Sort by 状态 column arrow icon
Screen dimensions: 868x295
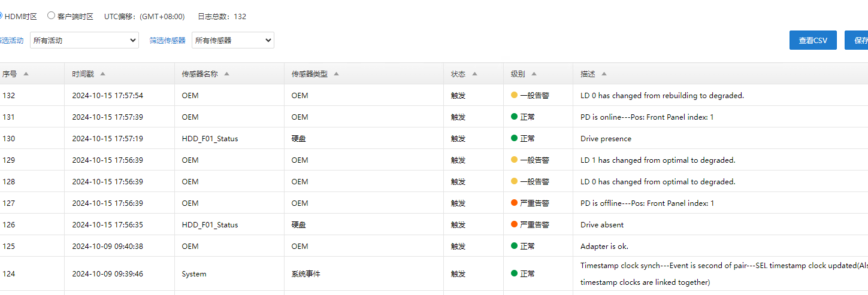point(474,74)
